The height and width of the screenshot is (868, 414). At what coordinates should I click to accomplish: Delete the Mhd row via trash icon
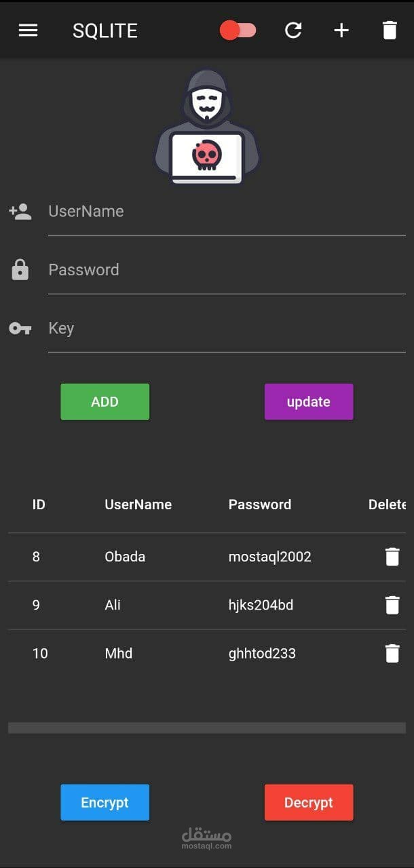(x=392, y=653)
